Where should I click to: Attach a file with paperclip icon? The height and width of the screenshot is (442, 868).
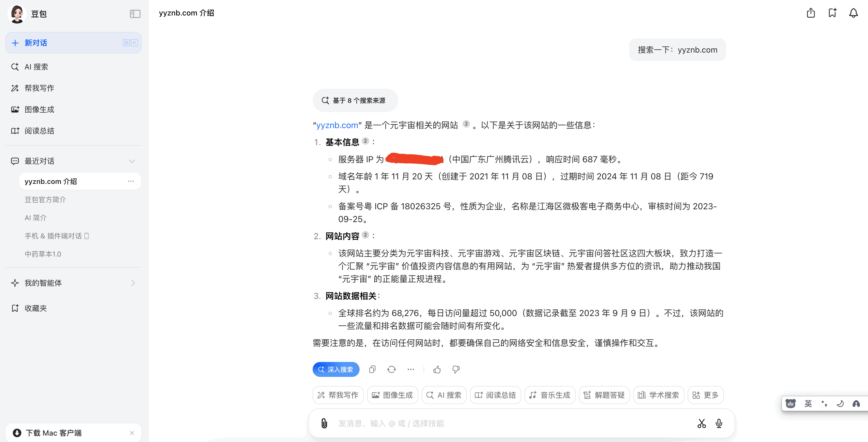pyautogui.click(x=324, y=424)
